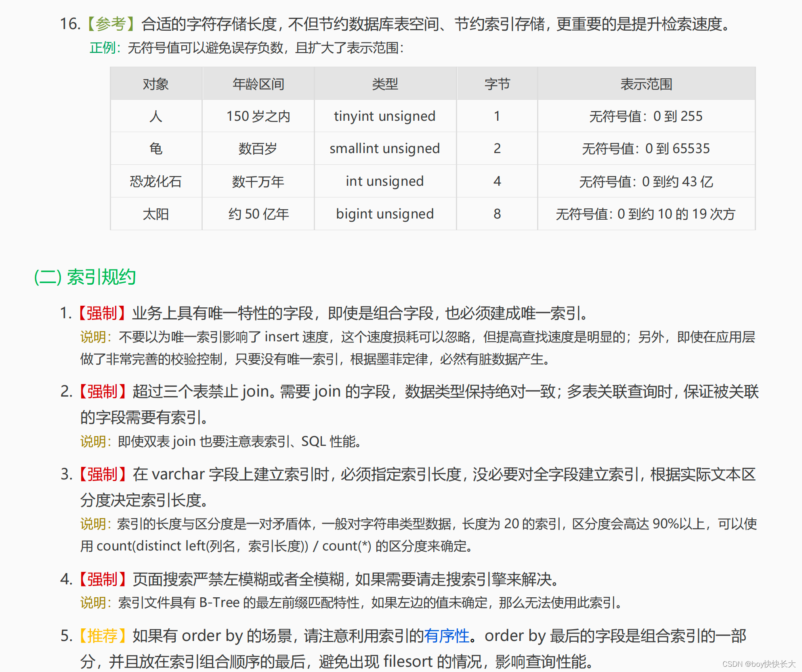Click the 'int unsigned' table cell
802x672 pixels.
[385, 181]
